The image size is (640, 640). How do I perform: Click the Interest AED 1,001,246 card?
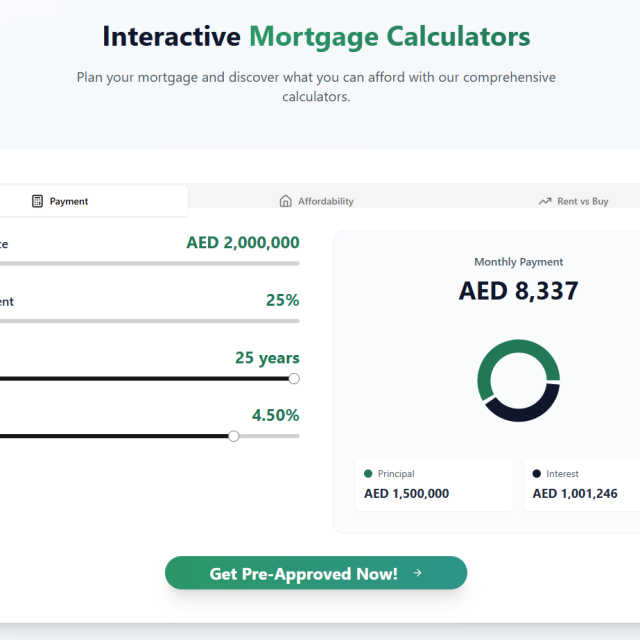click(x=582, y=484)
